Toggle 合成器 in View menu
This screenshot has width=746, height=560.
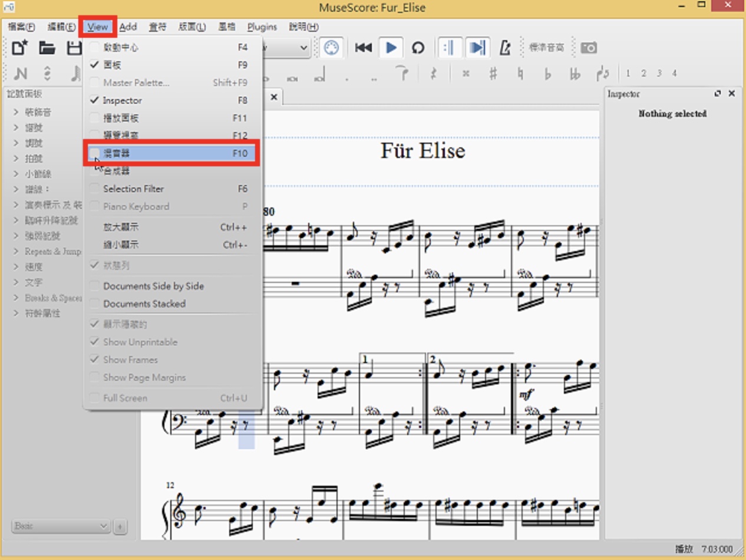click(172, 171)
